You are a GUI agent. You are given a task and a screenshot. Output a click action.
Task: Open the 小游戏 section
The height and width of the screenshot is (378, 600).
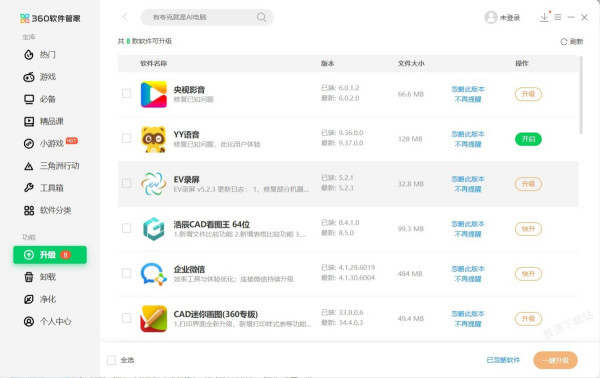[51, 143]
